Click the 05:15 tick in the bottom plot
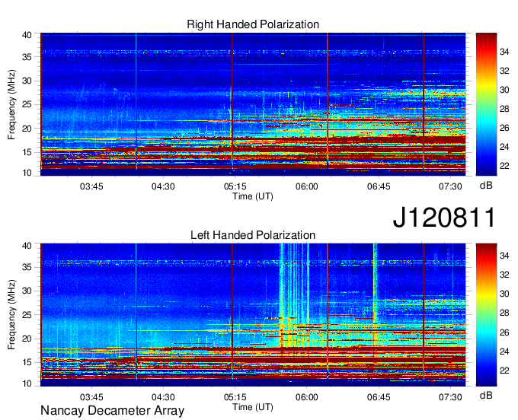 (x=235, y=397)
